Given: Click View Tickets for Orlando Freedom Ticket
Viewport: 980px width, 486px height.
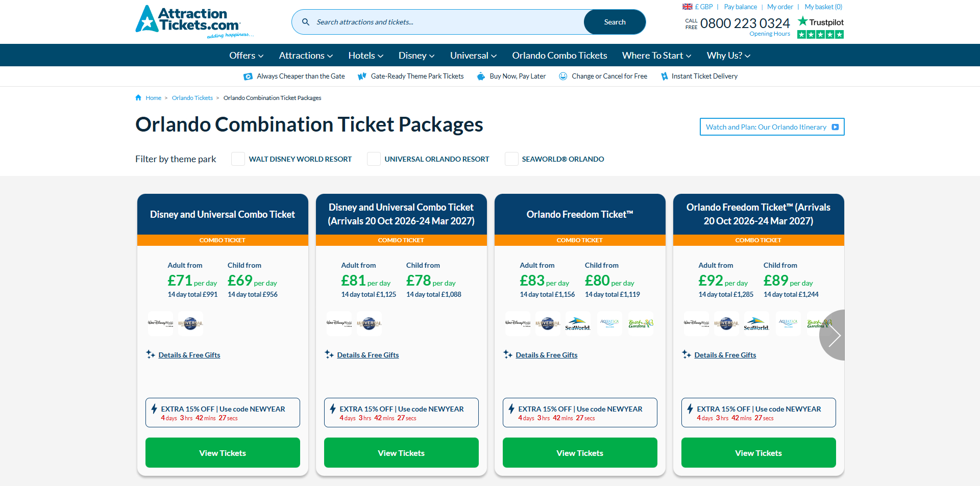Looking at the screenshot, I should 579,452.
